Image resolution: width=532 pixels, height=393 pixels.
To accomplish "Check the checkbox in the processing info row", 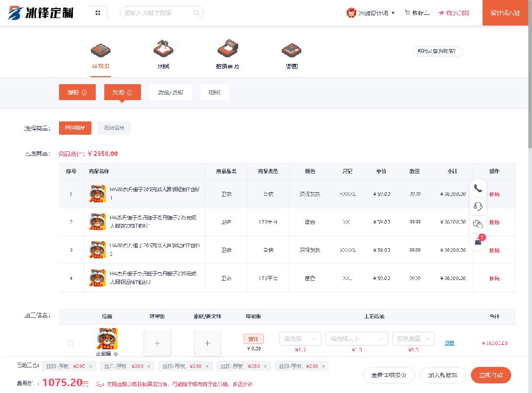I will pyautogui.click(x=71, y=343).
